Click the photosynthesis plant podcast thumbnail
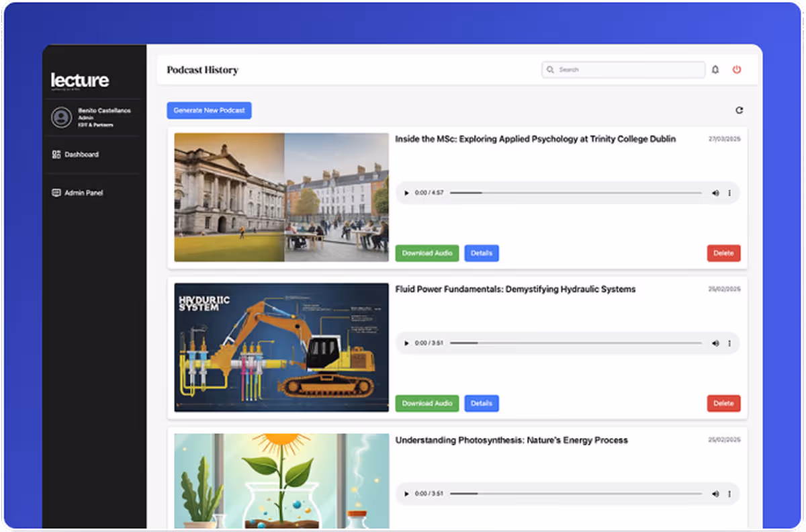 point(281,481)
